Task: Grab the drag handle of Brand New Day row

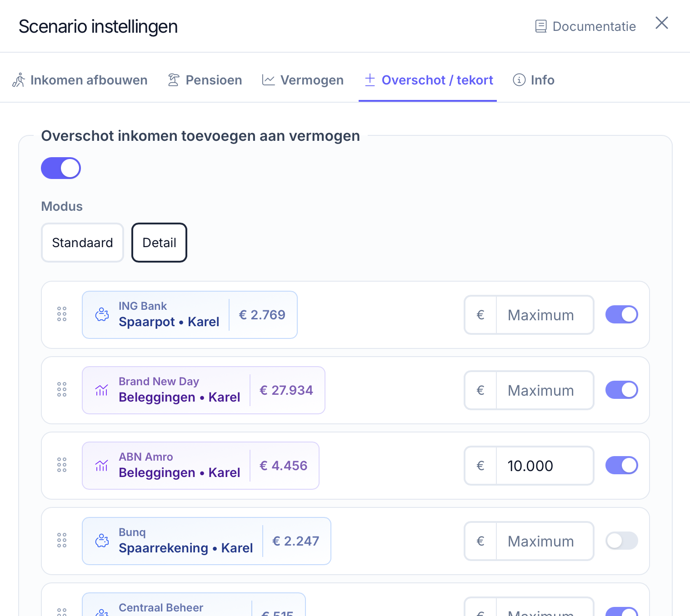Action: coord(62,390)
